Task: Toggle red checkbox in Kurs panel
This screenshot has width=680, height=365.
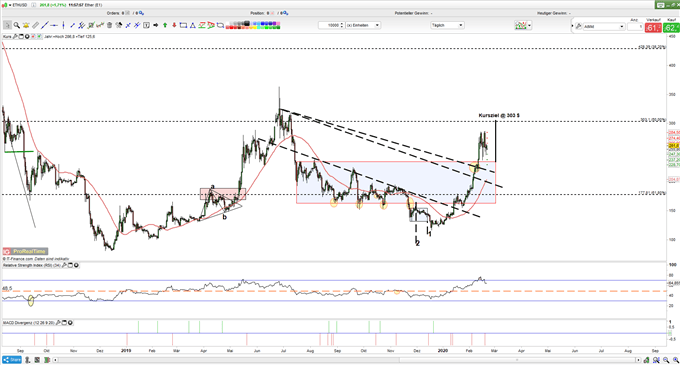Action: (33, 37)
